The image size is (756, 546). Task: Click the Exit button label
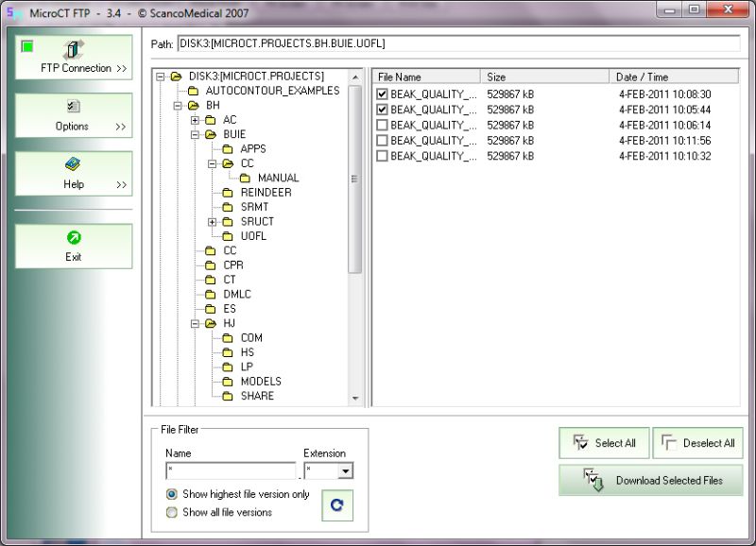74,257
